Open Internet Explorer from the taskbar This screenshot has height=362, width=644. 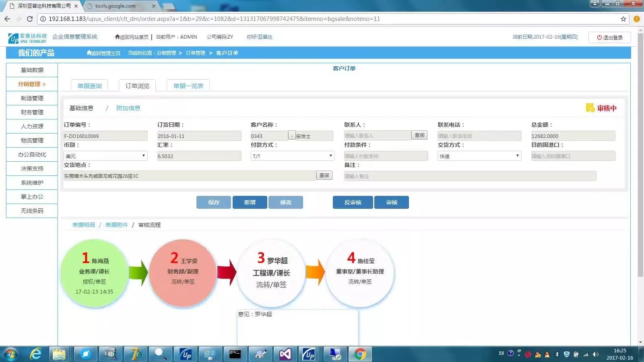tap(36, 354)
